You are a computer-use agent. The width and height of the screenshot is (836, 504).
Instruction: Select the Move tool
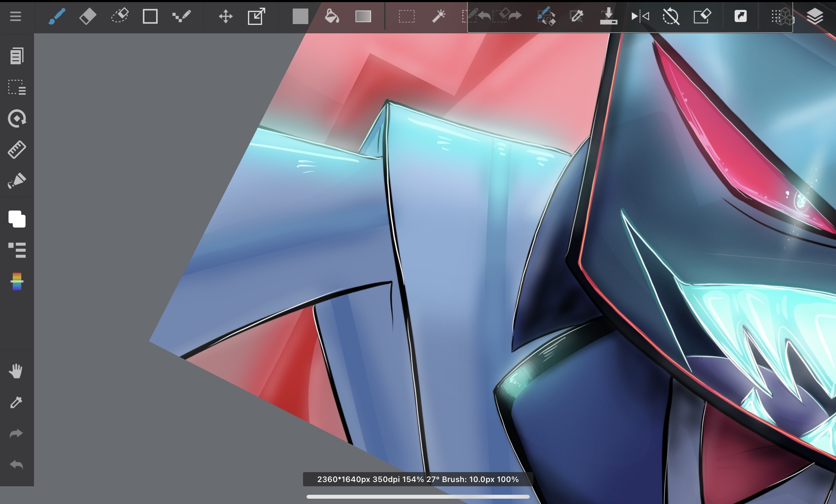[x=225, y=16]
